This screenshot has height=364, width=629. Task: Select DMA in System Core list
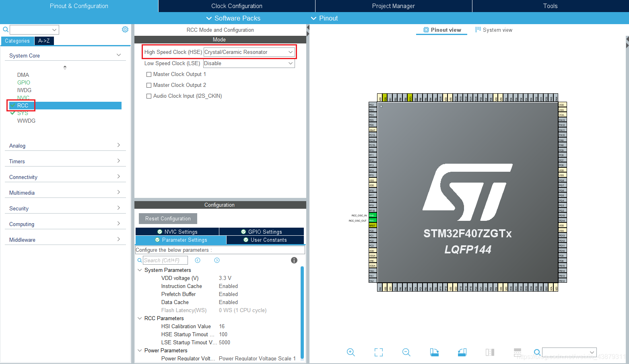point(23,75)
